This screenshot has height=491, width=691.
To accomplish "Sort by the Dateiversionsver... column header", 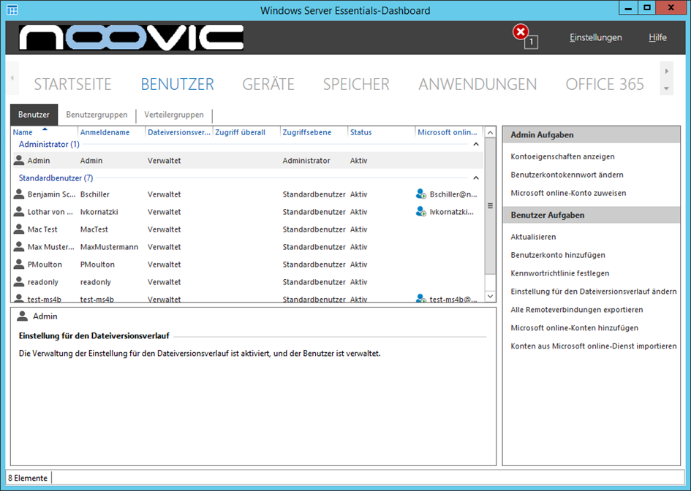I will pos(179,132).
